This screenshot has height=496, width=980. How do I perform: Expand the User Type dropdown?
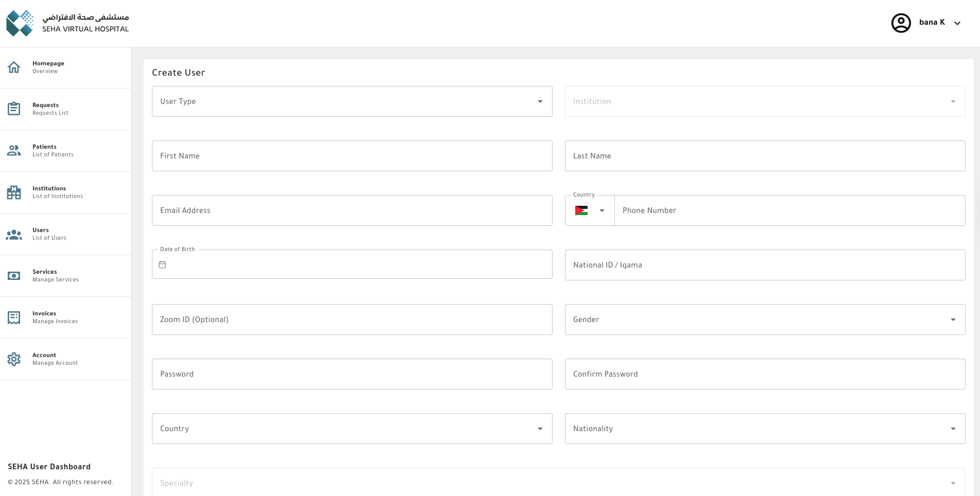point(352,101)
